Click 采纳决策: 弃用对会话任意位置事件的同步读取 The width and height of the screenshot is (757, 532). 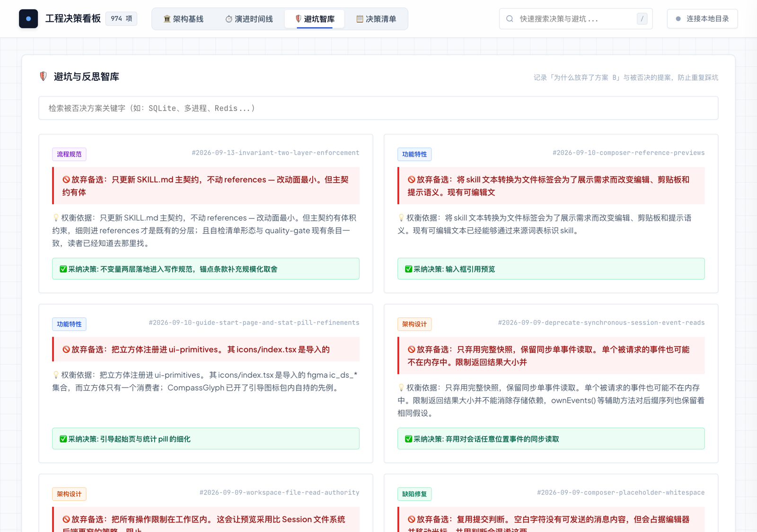pos(551,438)
